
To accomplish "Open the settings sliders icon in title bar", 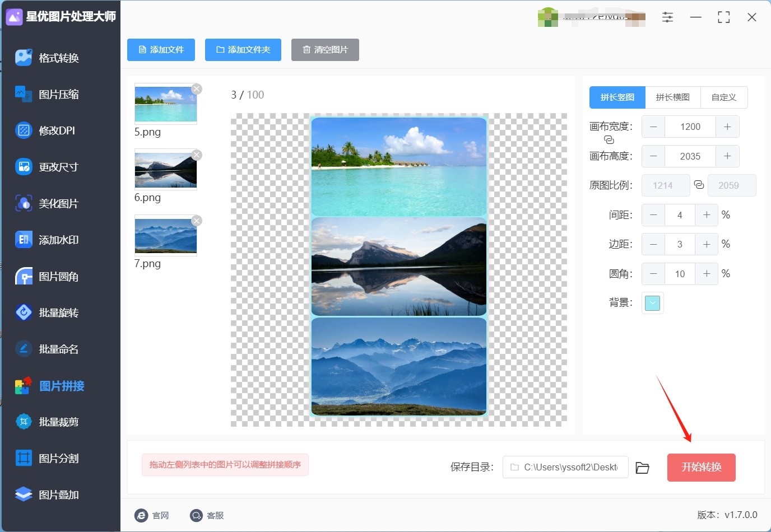I will (x=667, y=17).
